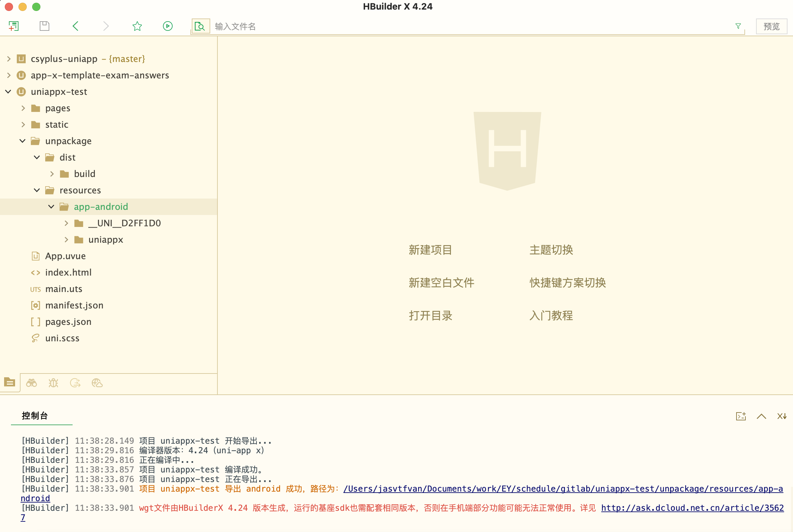Click the 预览 preview button

coord(771,26)
